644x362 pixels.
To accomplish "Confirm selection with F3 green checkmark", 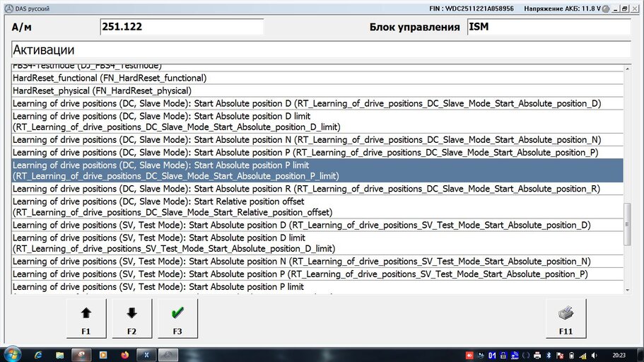I will tap(177, 318).
